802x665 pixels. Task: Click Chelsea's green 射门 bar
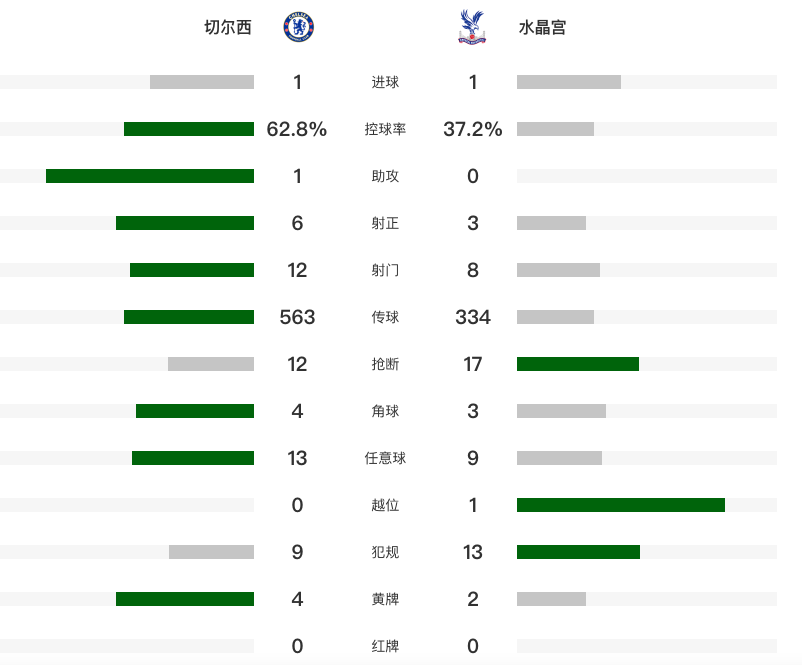tap(192, 270)
